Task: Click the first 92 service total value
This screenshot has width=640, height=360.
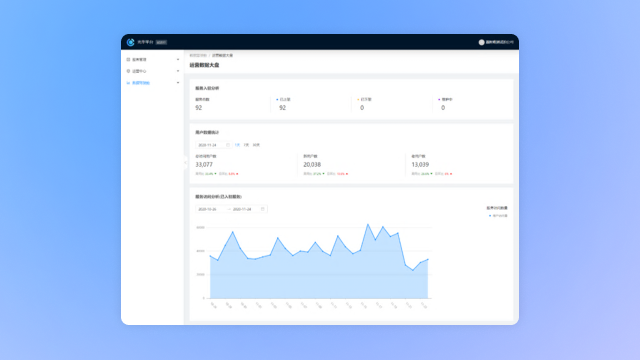Action: point(198,108)
